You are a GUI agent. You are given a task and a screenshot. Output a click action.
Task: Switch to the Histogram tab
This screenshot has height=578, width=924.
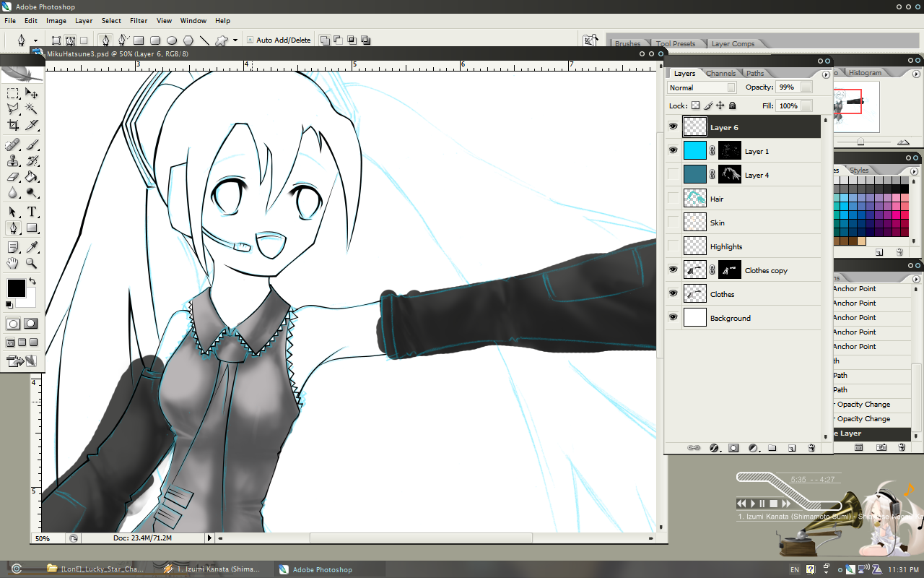(865, 73)
